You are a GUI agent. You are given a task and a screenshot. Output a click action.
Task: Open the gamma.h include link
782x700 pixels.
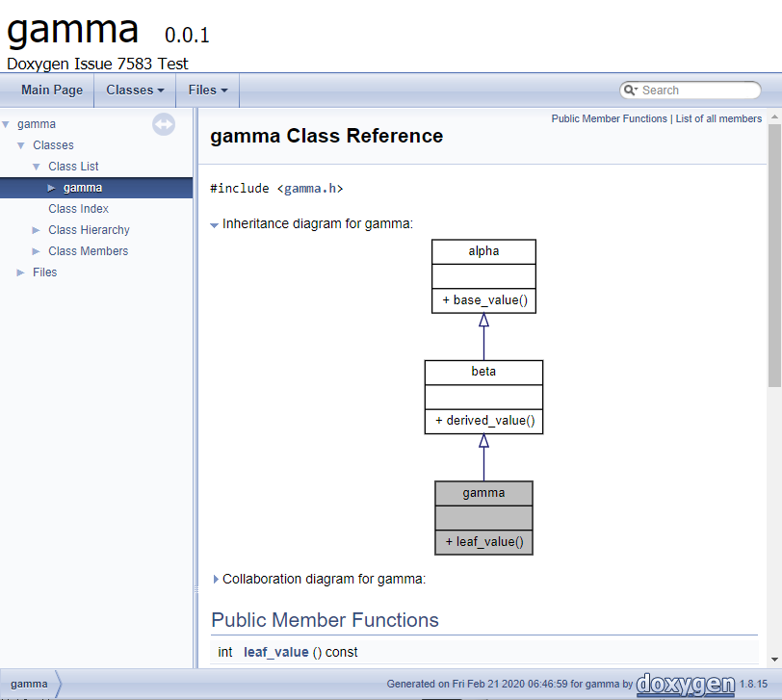(310, 189)
